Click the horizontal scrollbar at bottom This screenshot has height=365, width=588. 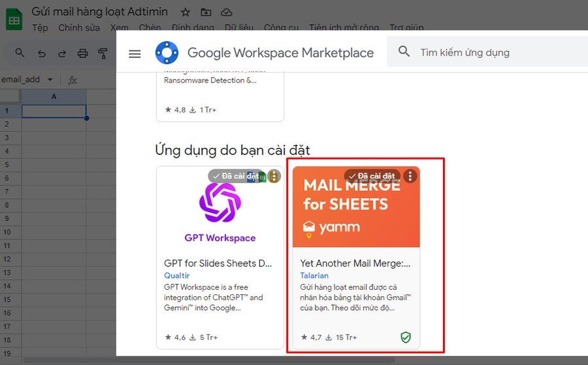(x=209, y=360)
